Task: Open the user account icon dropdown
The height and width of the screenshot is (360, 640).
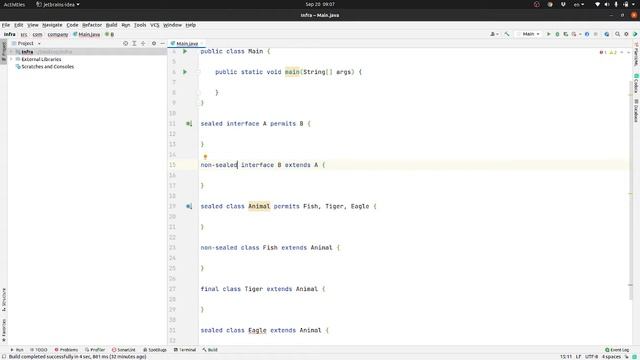Action: click(x=494, y=34)
